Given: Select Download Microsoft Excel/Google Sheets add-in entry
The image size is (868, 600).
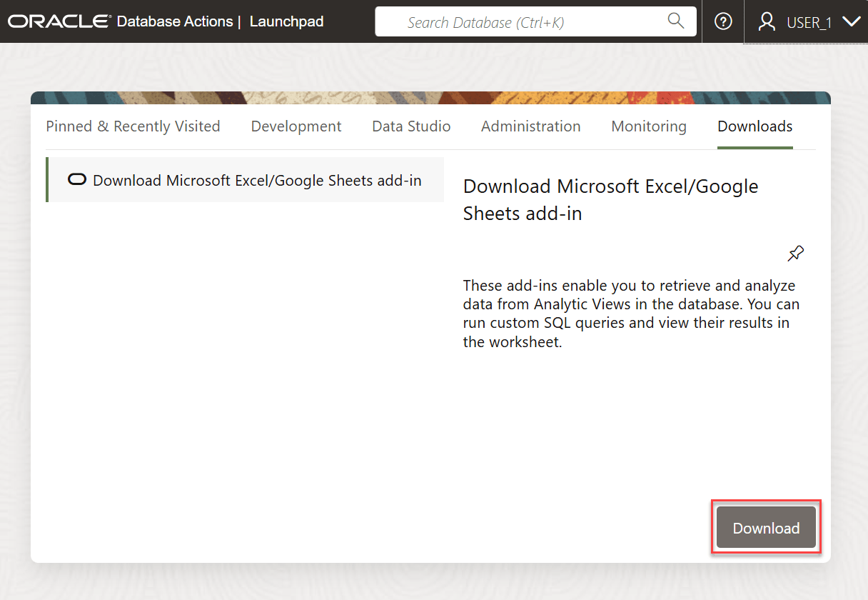Looking at the screenshot, I should click(246, 179).
